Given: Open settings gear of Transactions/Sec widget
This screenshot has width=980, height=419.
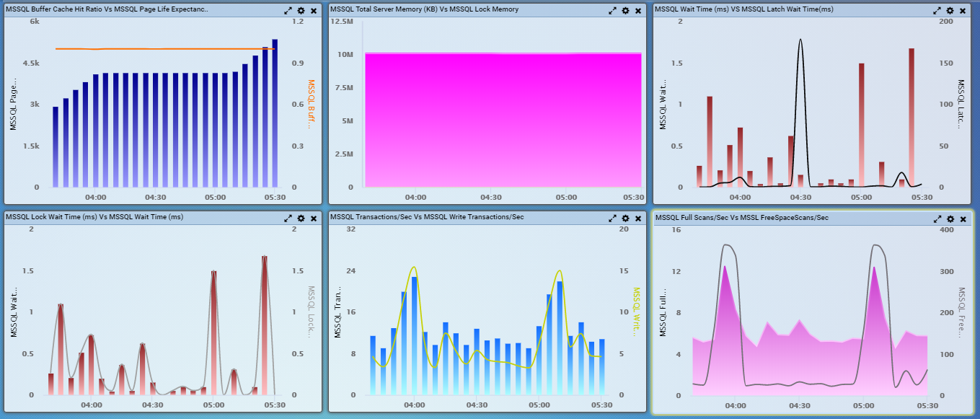Looking at the screenshot, I should 625,219.
